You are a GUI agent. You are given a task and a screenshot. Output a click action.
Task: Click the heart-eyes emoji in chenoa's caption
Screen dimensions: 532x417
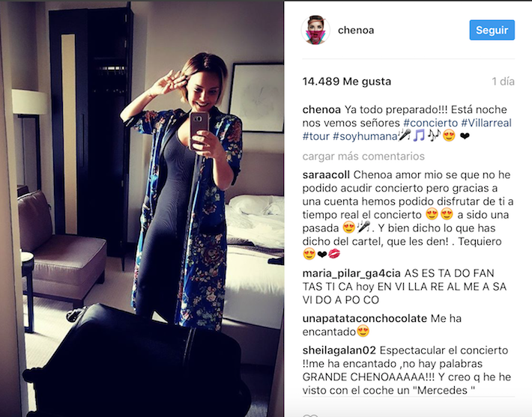click(x=449, y=136)
